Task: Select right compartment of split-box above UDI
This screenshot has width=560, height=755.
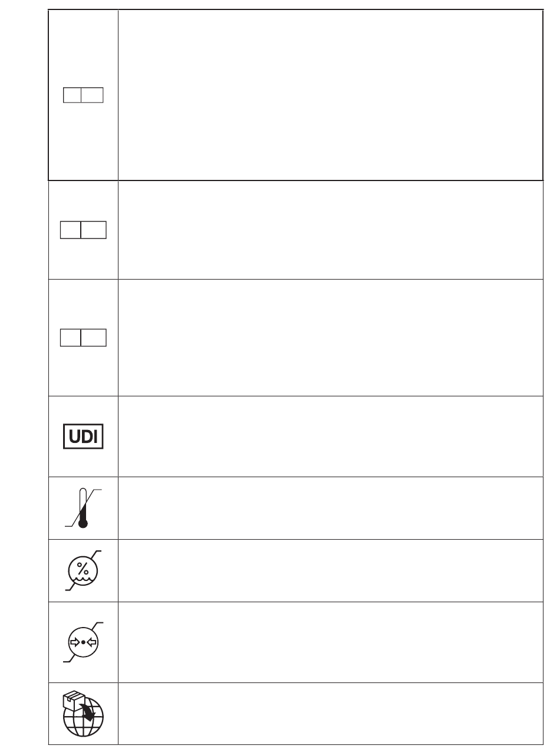Action: click(94, 337)
